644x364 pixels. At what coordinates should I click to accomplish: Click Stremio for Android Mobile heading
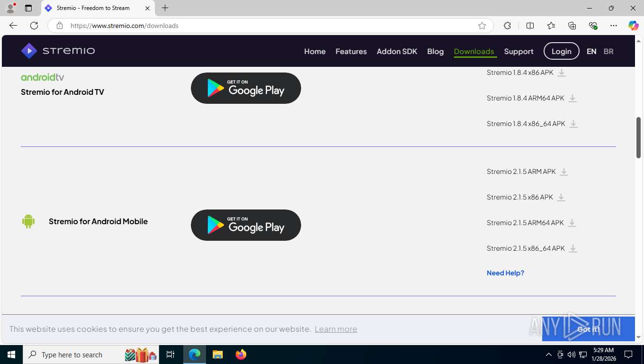(98, 221)
